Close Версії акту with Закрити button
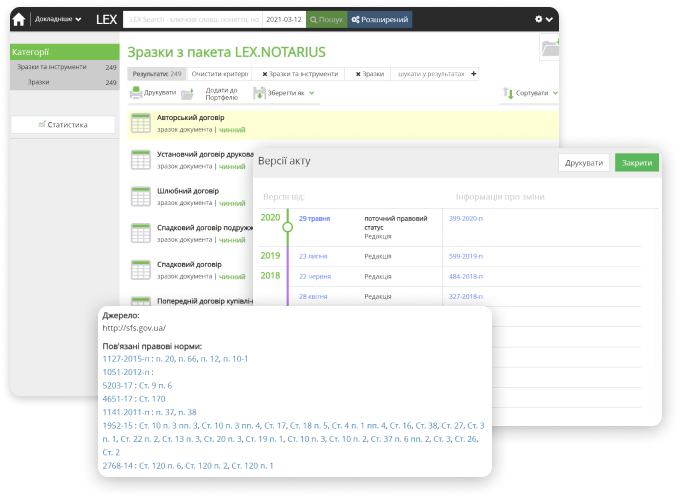This screenshot has height=500, width=682. 637,163
